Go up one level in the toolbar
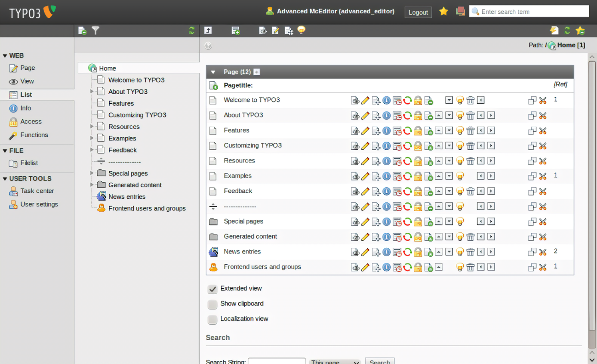The width and height of the screenshot is (597, 364). pos(208,31)
